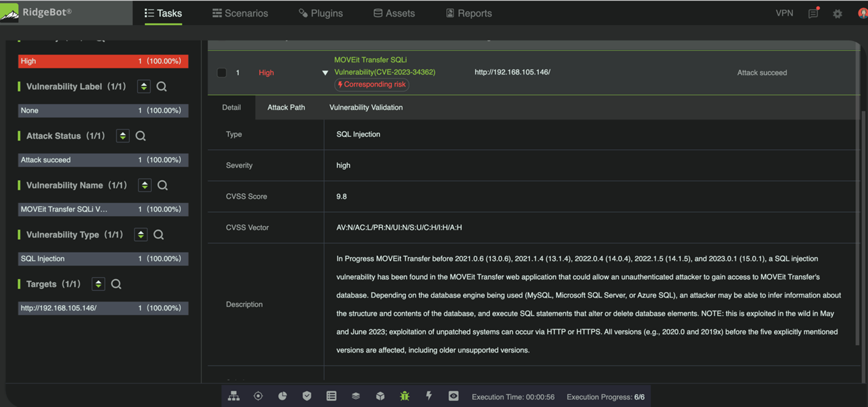Click the CVSS Score value 9.8
Viewport: 868px width, 407px height.
click(x=342, y=197)
